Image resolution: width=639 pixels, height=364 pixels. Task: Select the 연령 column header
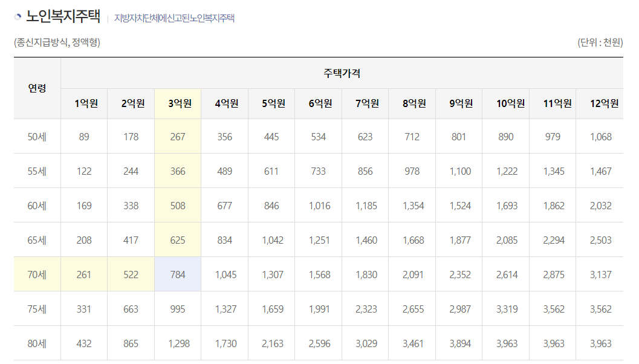[x=37, y=88]
